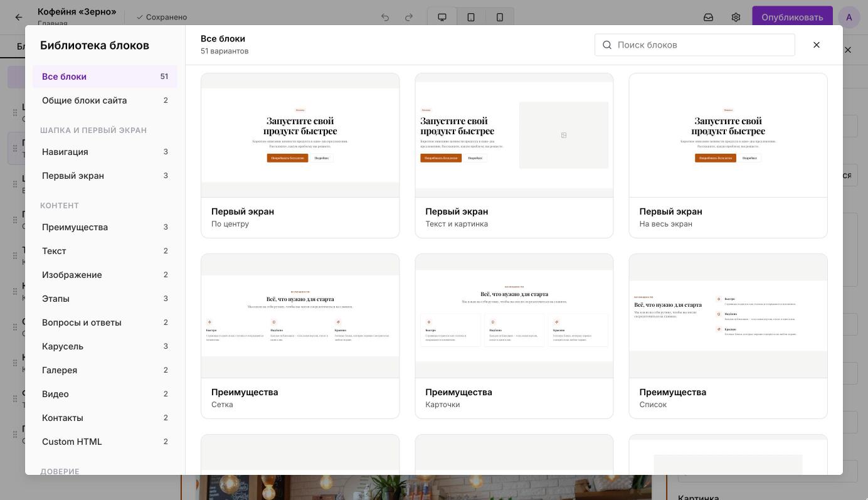This screenshot has height=500, width=868.
Task: Open Общие блоки сайта category
Action: click(x=105, y=100)
